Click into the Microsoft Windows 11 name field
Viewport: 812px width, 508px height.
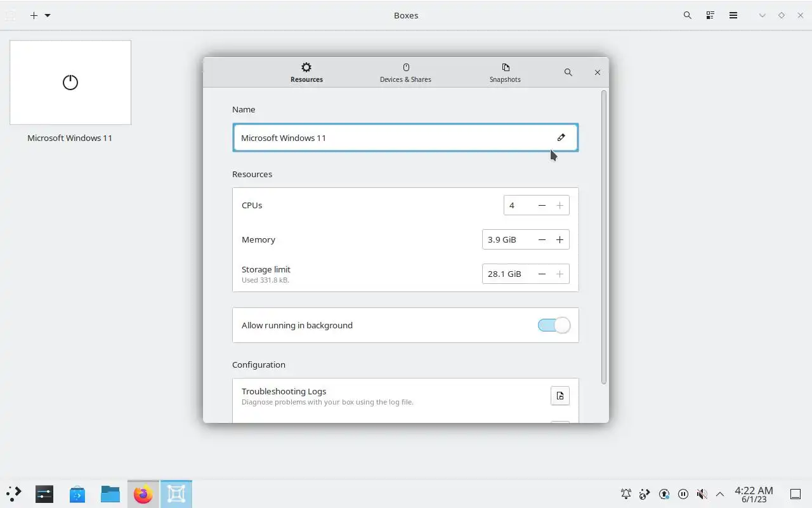point(405,138)
